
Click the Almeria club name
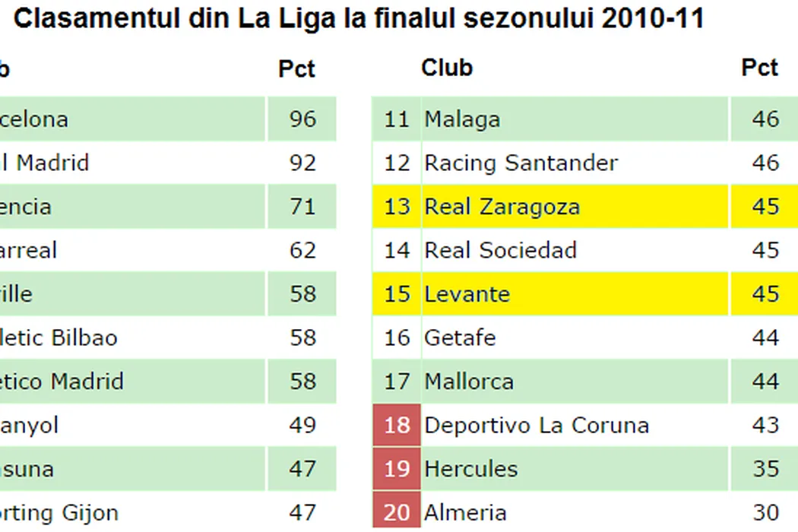click(x=465, y=512)
